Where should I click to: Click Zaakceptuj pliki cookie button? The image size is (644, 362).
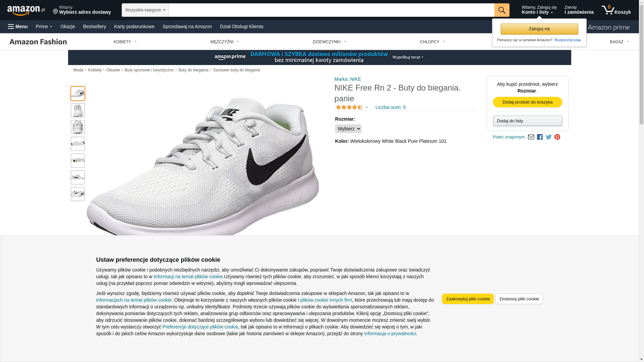(468, 299)
